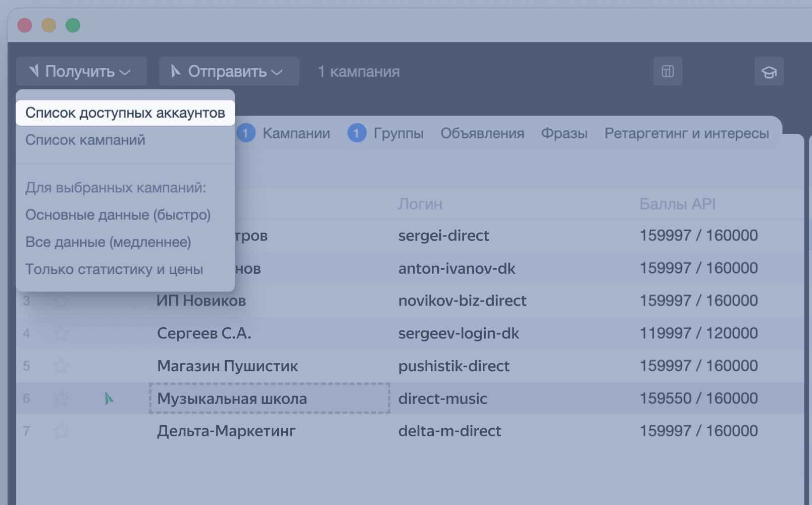
Task: Click the green arrow icon in row 6
Action: (x=109, y=398)
